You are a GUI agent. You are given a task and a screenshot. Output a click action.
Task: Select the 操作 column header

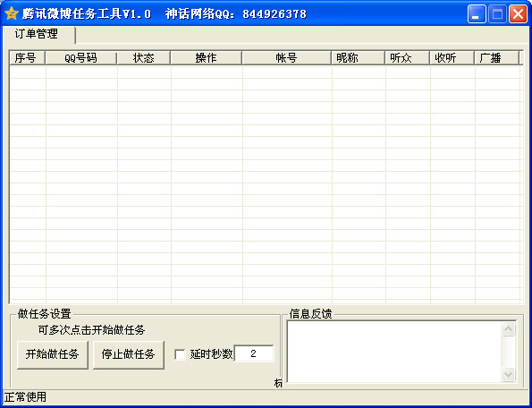coord(206,57)
